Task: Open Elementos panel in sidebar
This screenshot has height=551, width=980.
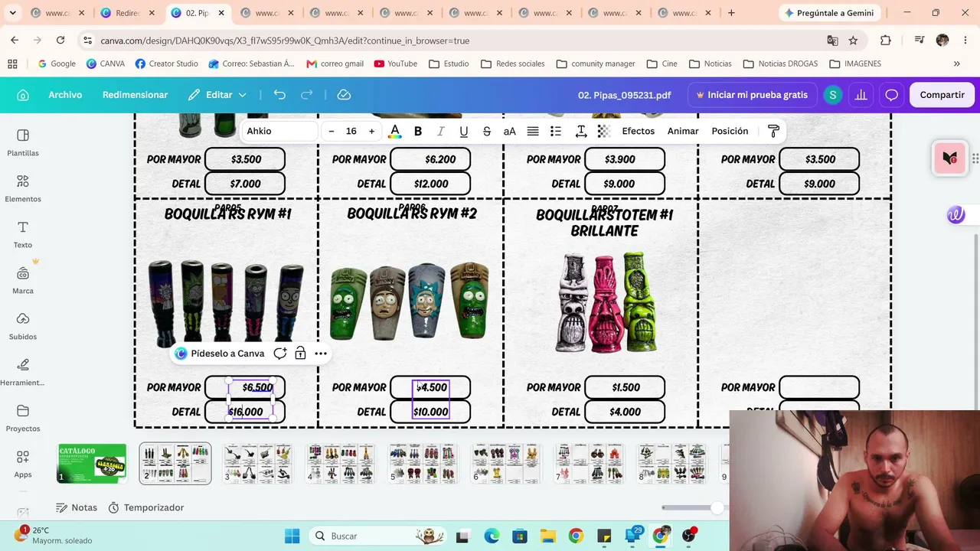Action: [x=23, y=188]
